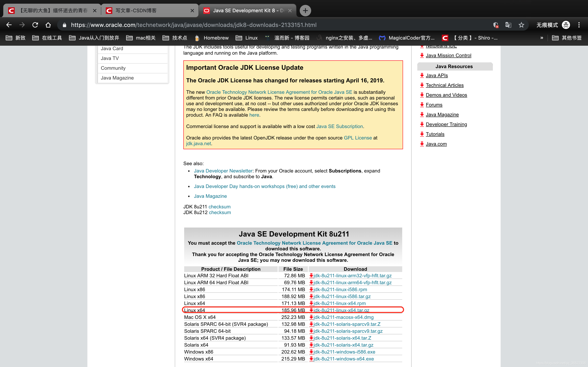The width and height of the screenshot is (588, 367).
Task: Download jdk-8u211-macosx-x64.dmg
Action: click(343, 317)
